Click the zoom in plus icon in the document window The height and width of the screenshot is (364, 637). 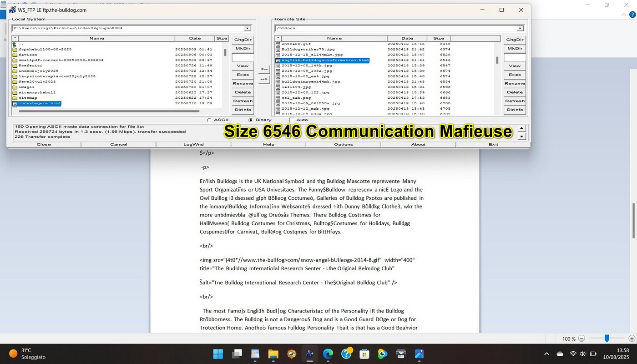[631, 339]
